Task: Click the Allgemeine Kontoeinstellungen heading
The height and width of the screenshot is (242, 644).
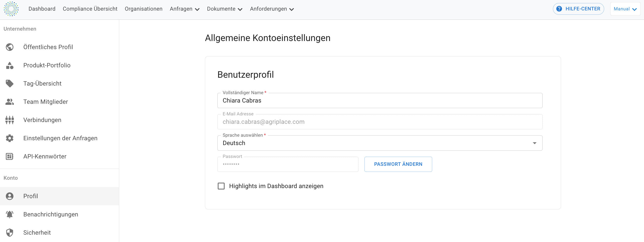Action: (x=268, y=38)
